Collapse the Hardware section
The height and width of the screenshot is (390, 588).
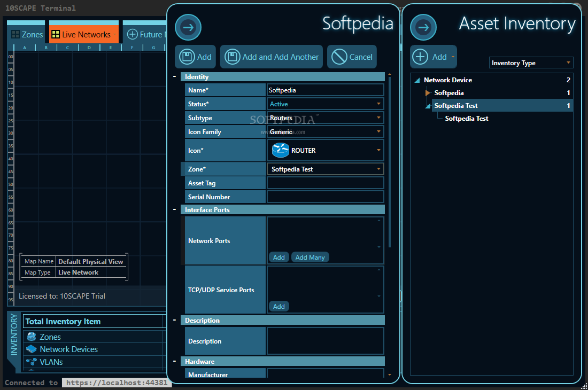174,361
